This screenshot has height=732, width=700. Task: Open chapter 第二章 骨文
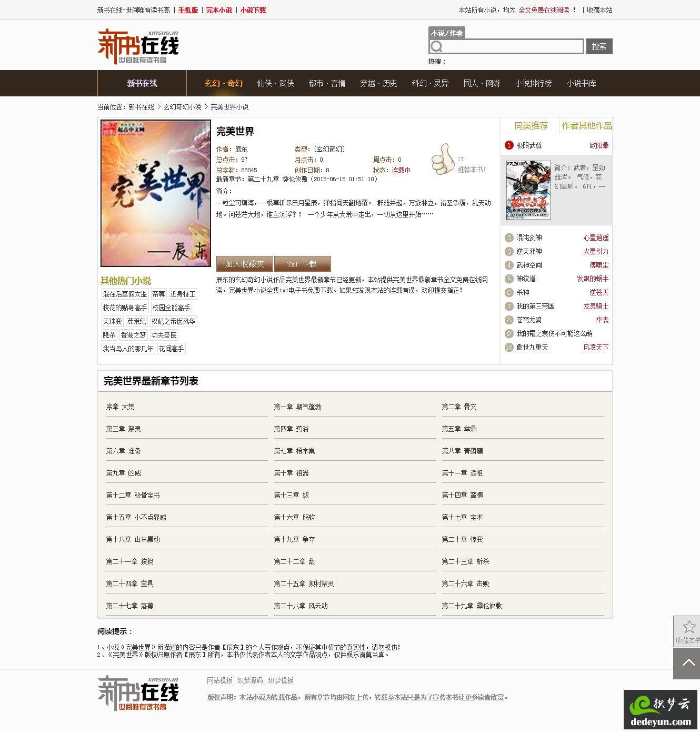[459, 407]
